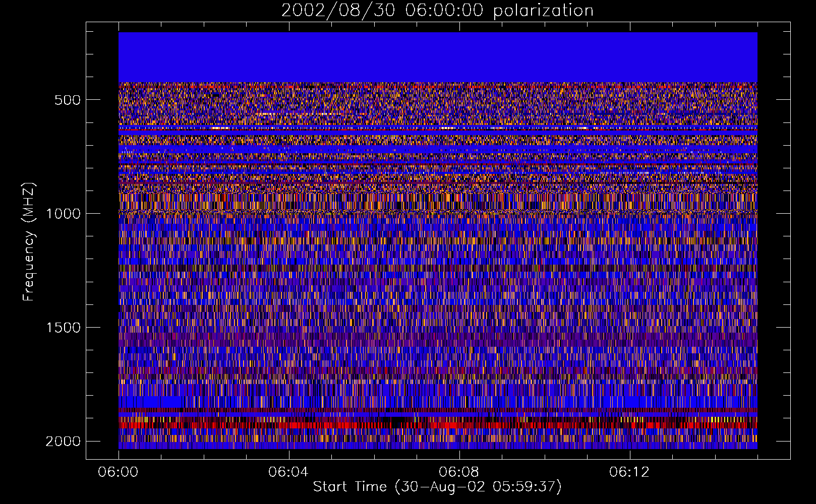The width and height of the screenshot is (816, 504).
Task: Click the 1500 frequency tick label
Action: click(x=63, y=328)
